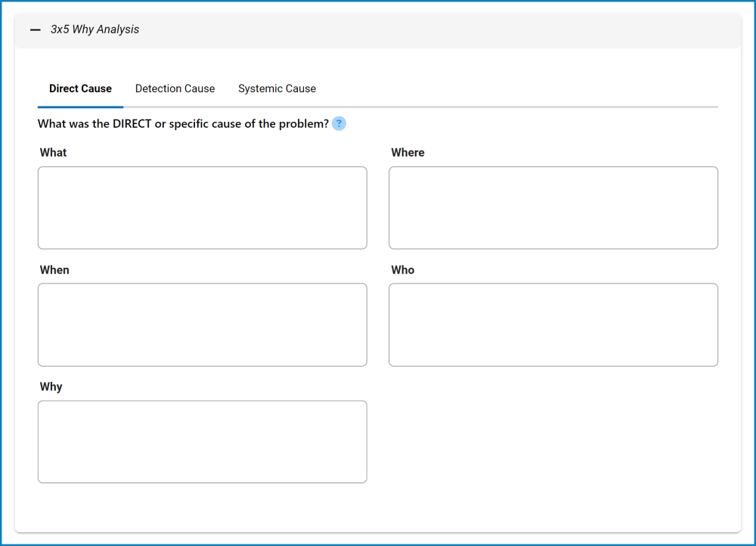The height and width of the screenshot is (546, 756).
Task: Click the 3x5 Why Analysis header title
Action: pyautogui.click(x=94, y=29)
